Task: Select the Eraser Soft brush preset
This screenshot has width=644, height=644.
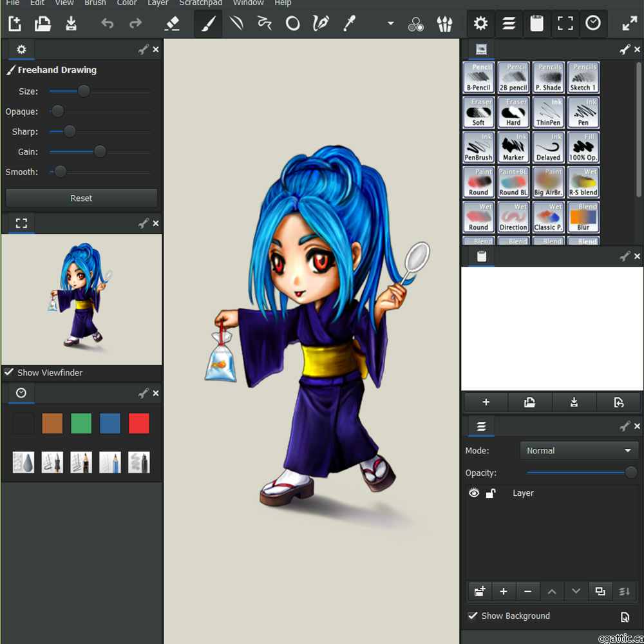Action: [x=478, y=112]
